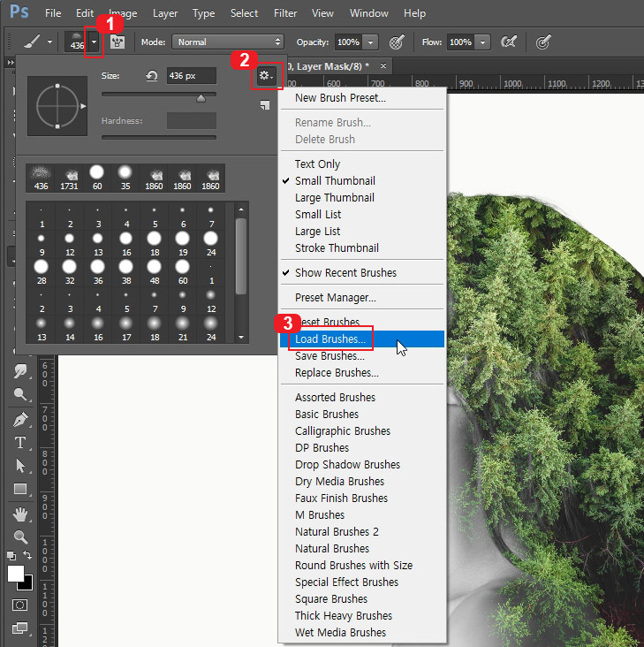Open the Brush tool preset picker icon
Screen dimensions: 644x647
coord(32,42)
